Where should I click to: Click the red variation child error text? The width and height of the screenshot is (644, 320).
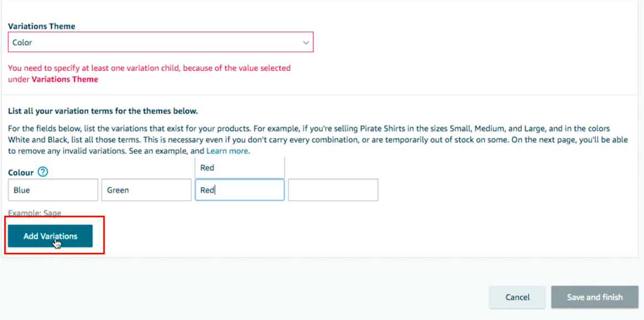click(x=149, y=68)
